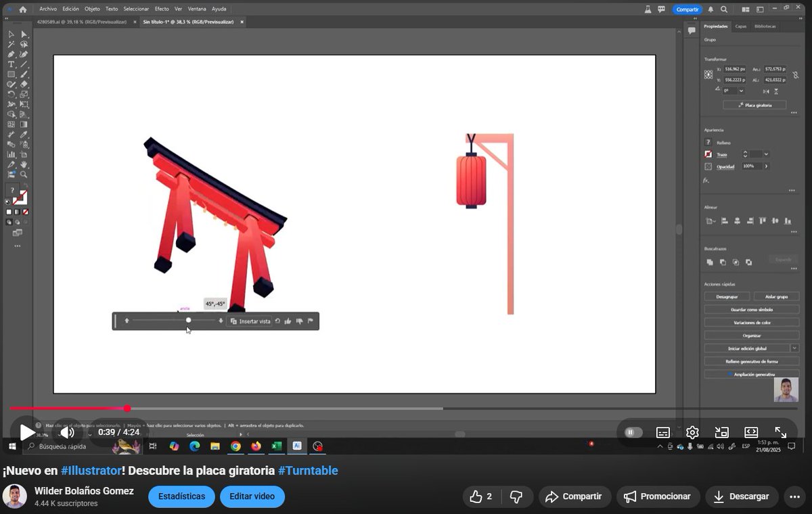Open the rotation angle dropdown
812x514 pixels.
pyautogui.click(x=741, y=90)
